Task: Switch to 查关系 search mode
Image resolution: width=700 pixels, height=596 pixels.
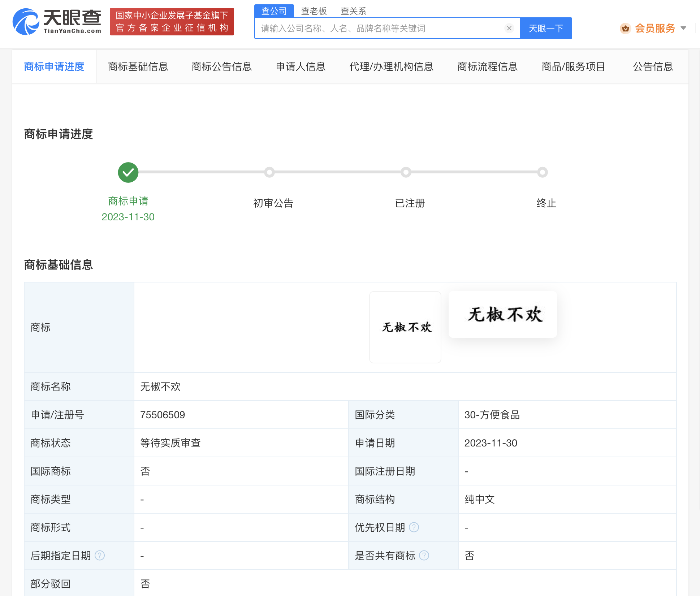Action: point(353,11)
